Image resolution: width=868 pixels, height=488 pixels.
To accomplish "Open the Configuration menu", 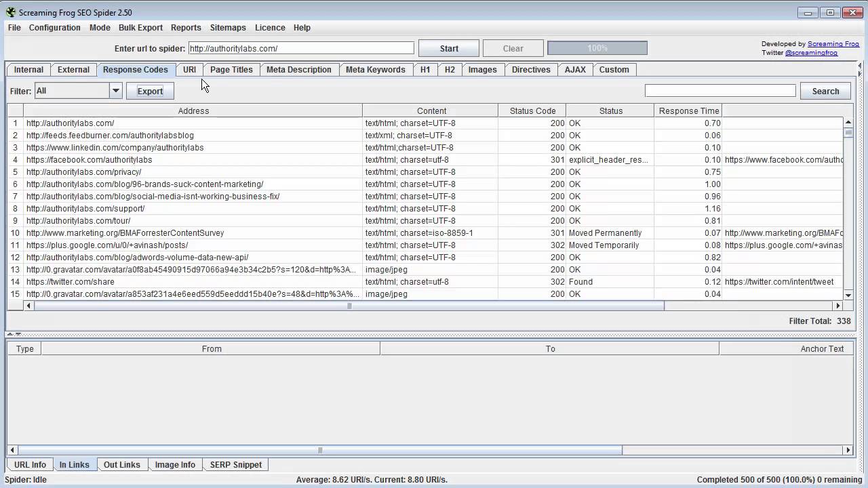I will click(55, 28).
